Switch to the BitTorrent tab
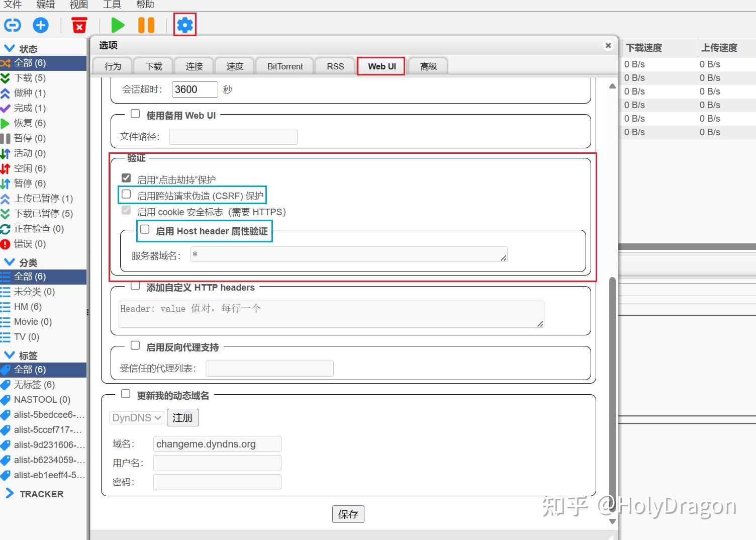Viewport: 756px width, 540px height. coord(285,66)
